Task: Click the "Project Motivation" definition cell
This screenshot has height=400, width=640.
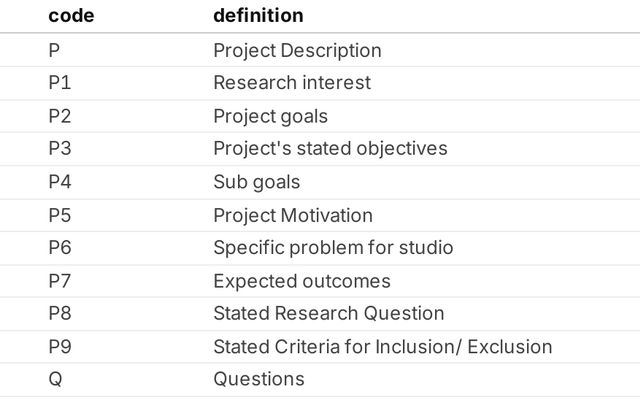Action: 292,215
